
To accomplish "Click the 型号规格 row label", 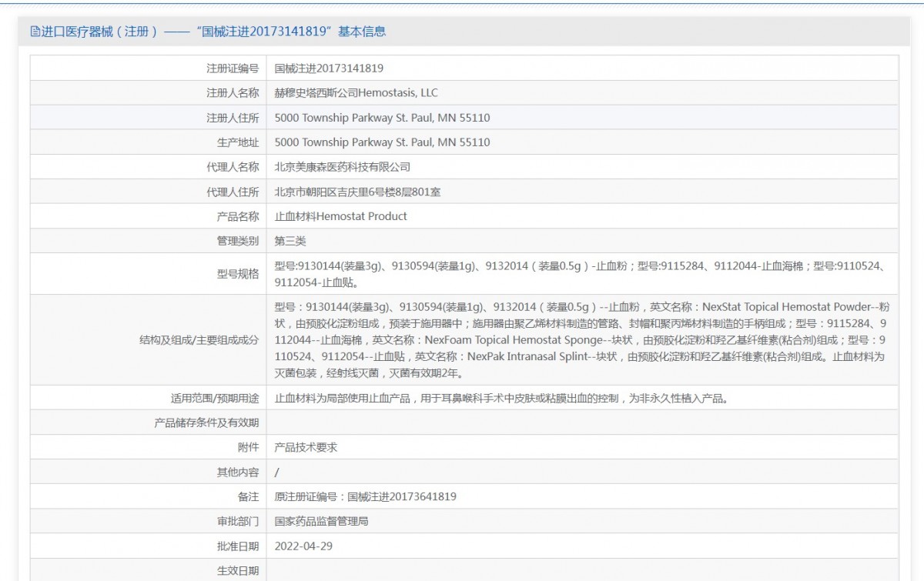I will point(237,274).
